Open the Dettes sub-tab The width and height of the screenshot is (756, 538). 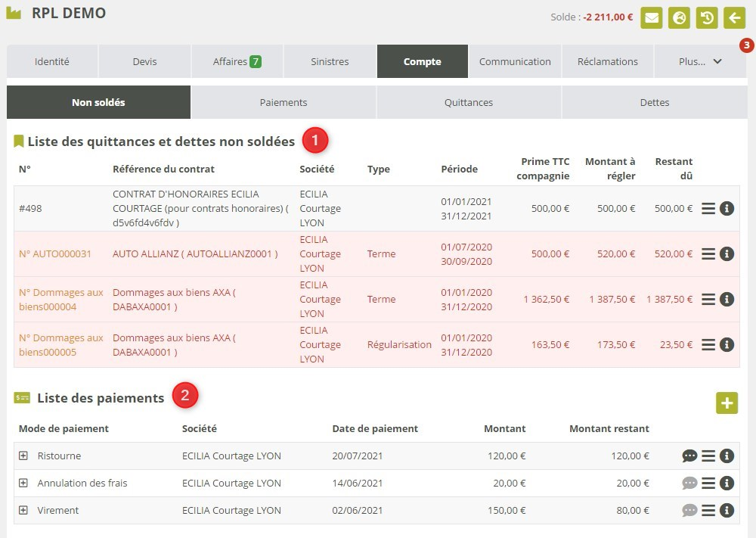654,102
